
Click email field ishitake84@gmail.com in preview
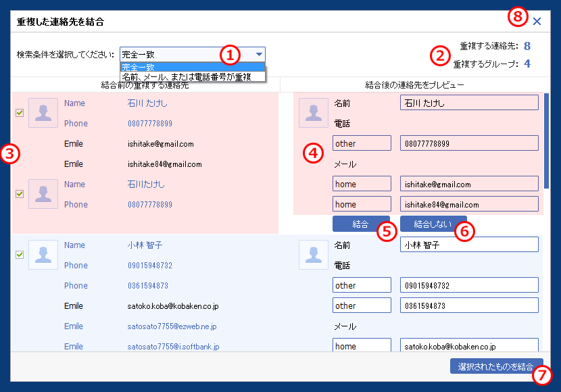tap(469, 204)
